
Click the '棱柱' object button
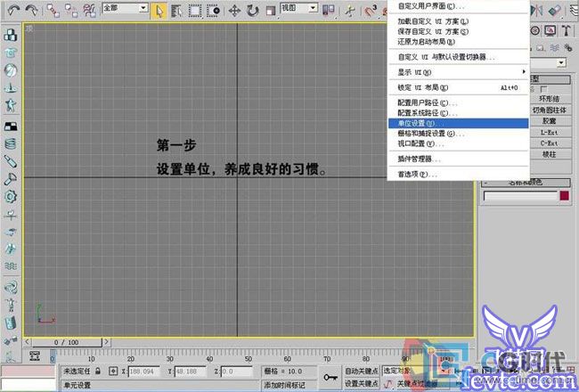click(549, 154)
